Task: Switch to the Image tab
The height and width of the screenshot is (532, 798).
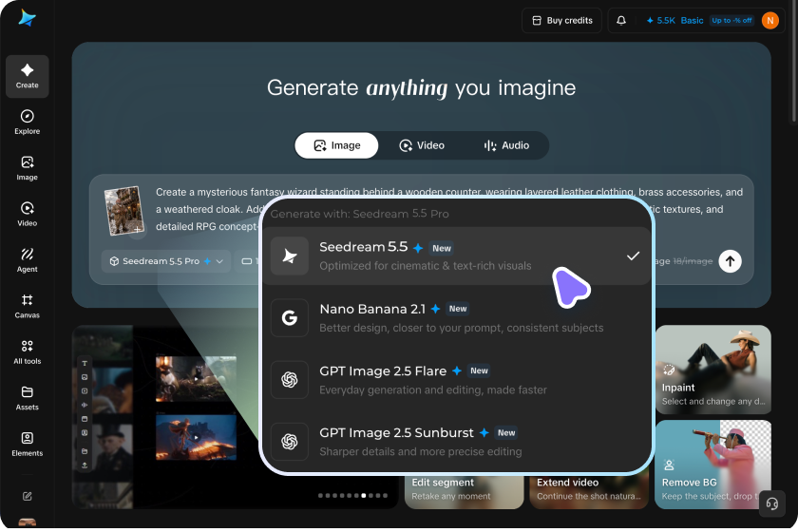Action: (x=336, y=145)
